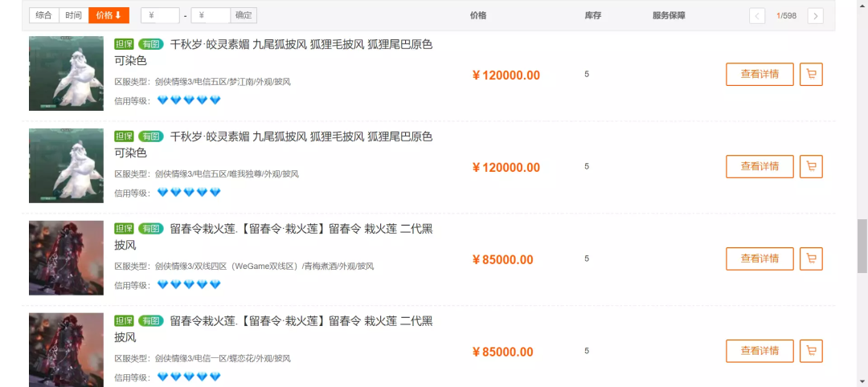This screenshot has height=387, width=868.
Task: Toggle the 价格 sort order
Action: click(108, 15)
